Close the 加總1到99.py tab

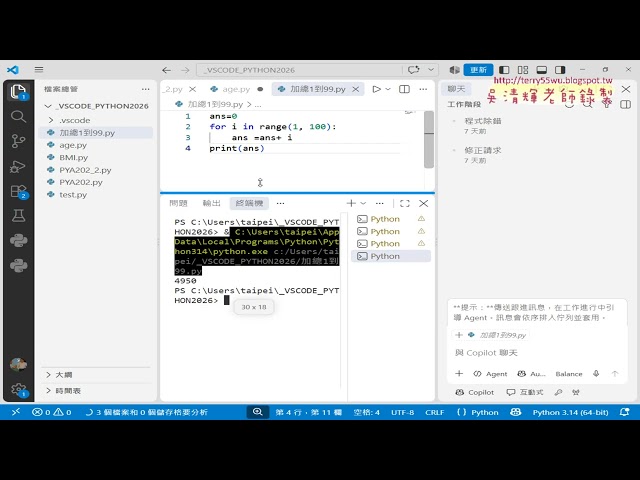point(356,89)
